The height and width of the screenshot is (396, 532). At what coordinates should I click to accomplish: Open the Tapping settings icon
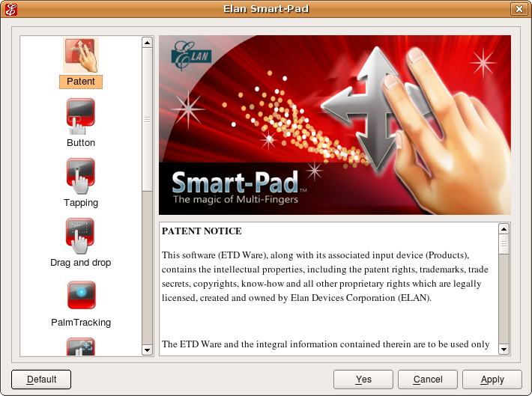click(x=81, y=176)
